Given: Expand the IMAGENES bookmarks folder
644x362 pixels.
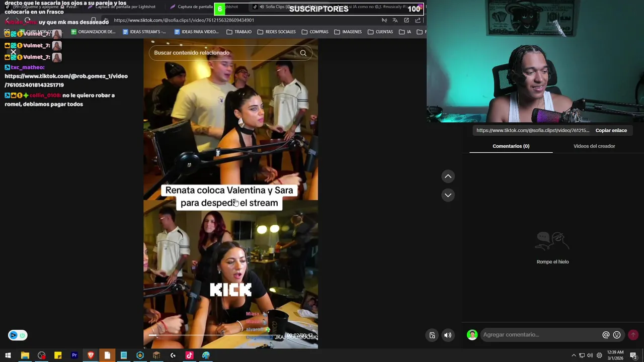Looking at the screenshot, I should coord(348,32).
